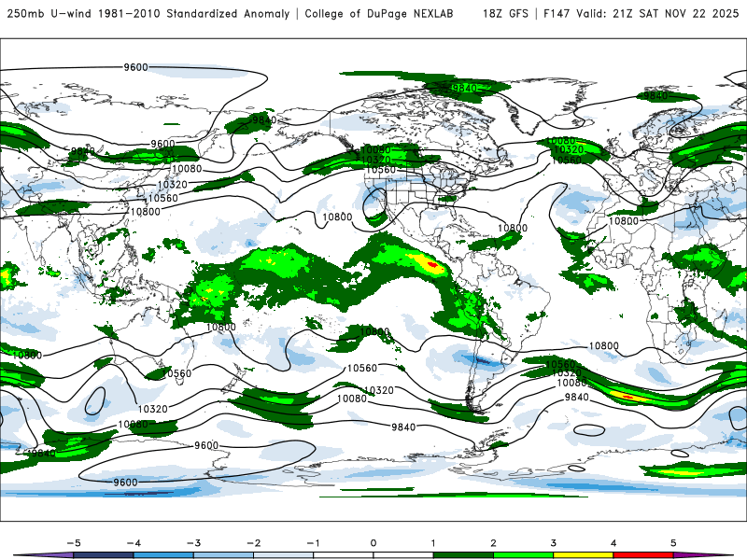Select the dark green 1 to 2 color bar segment
The image size is (747, 560).
click(463, 555)
